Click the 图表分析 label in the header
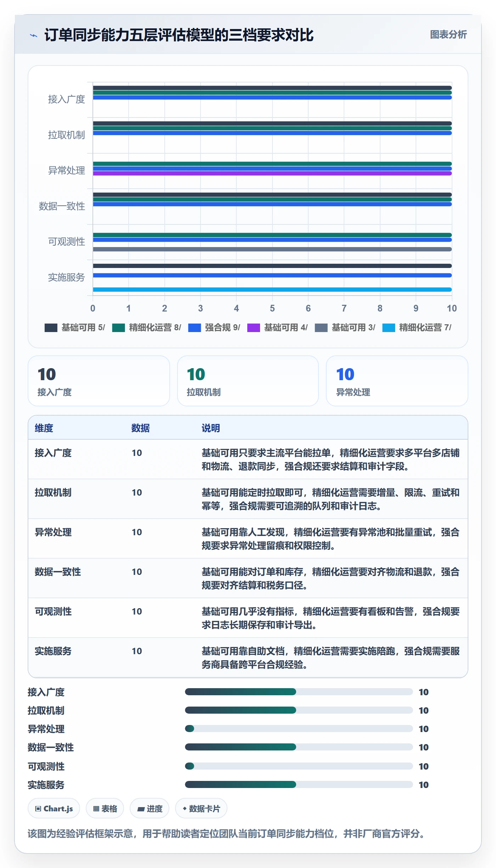This screenshot has width=496, height=868. click(448, 35)
